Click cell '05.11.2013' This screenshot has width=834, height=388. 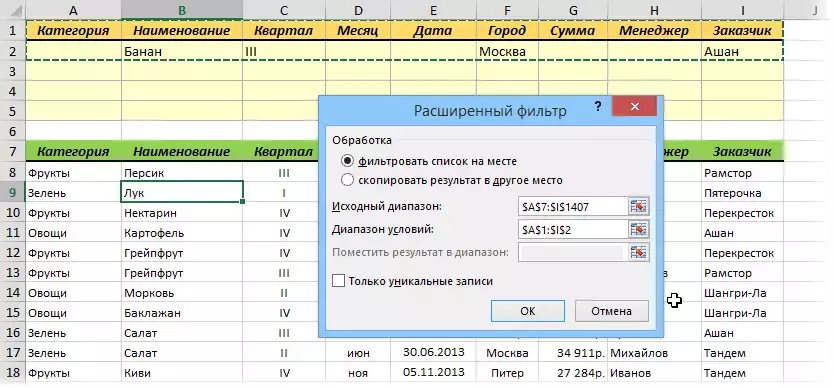[433, 373]
